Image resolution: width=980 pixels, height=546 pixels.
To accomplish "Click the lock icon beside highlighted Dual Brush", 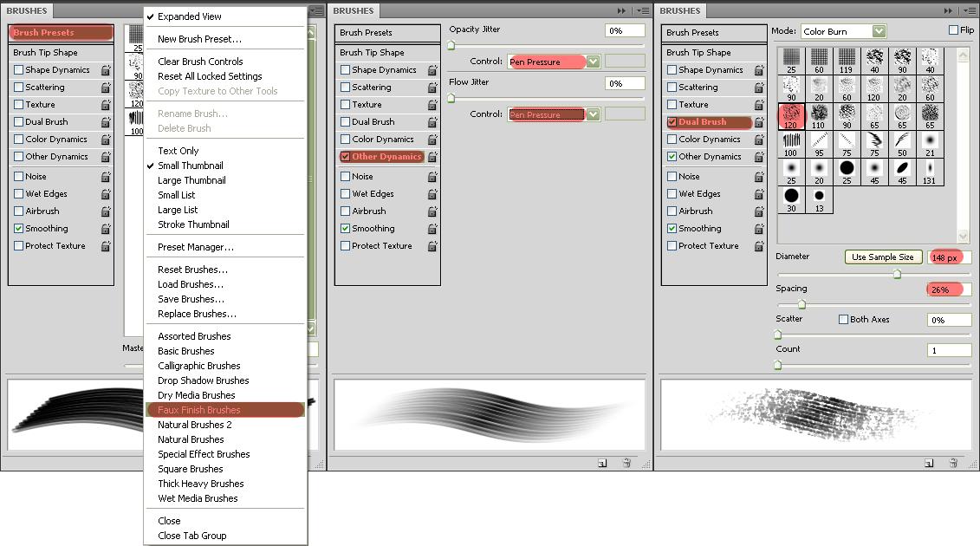I will [x=759, y=122].
